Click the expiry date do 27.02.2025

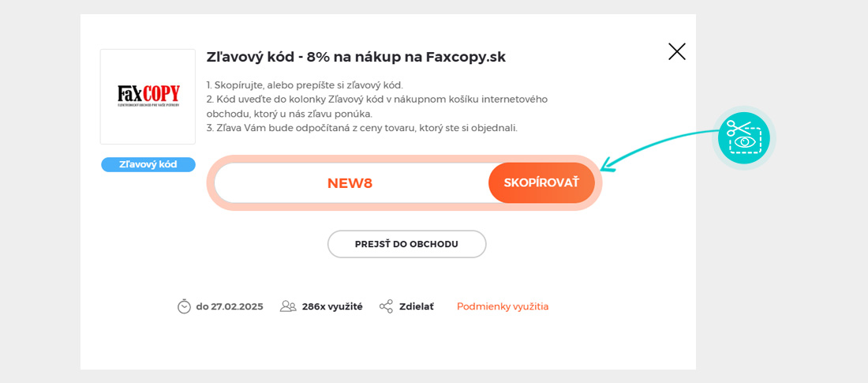(230, 306)
